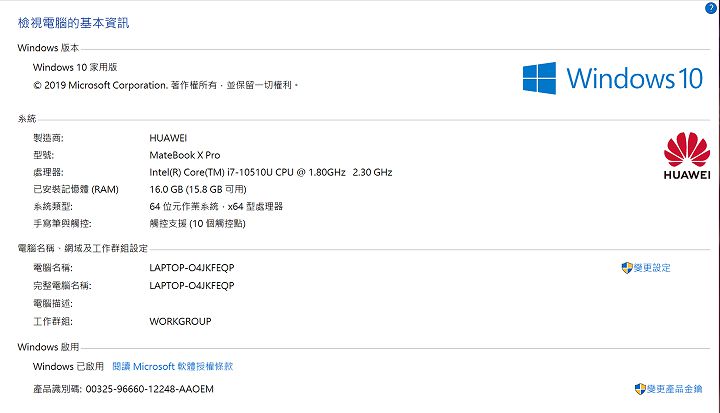Click the 電腦名稱、網域及工作群組設定 section header
The width and height of the screenshot is (720, 413).
click(83, 249)
